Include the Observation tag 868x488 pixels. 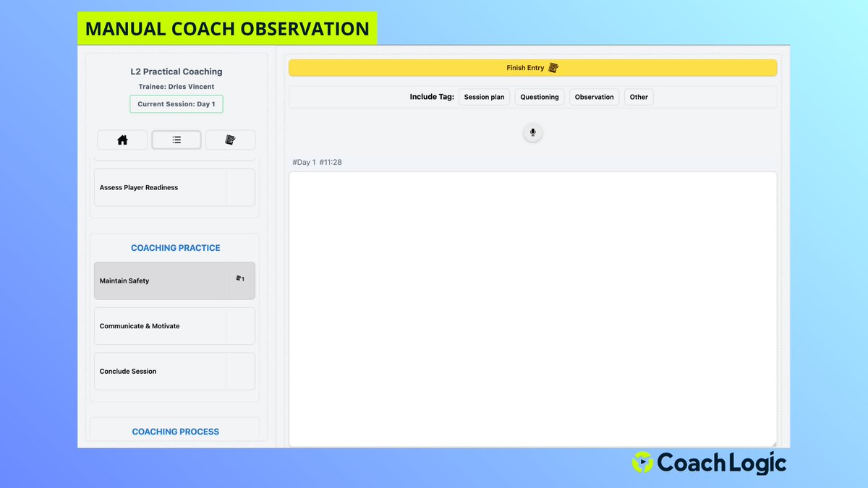click(x=595, y=97)
